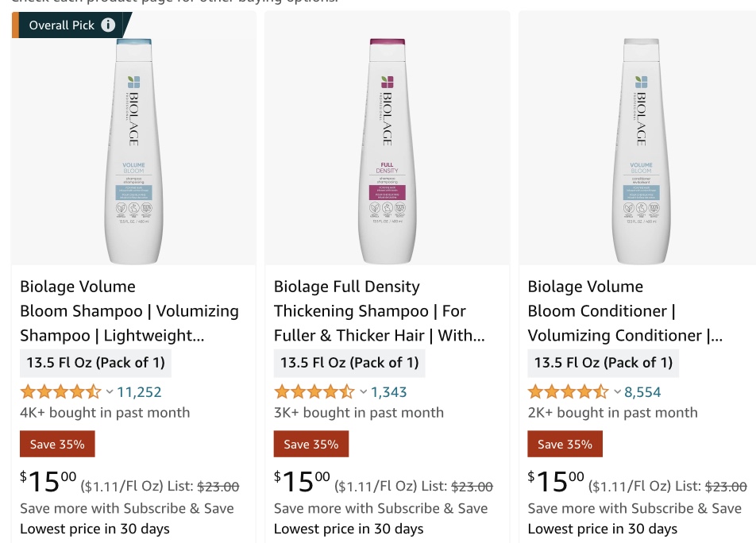
Task: Click star rating icons of Full Density Shampoo
Action: pos(314,391)
